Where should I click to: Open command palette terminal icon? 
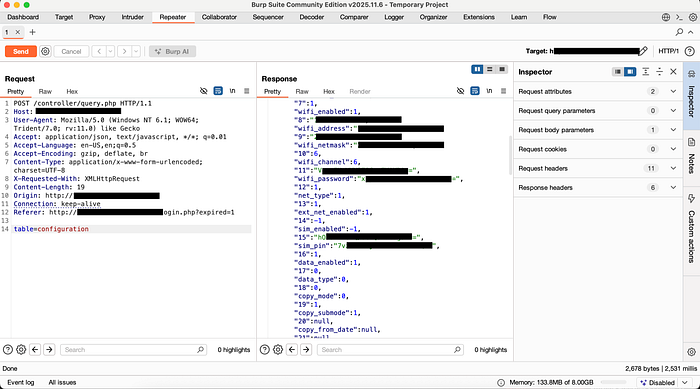[x=679, y=17]
